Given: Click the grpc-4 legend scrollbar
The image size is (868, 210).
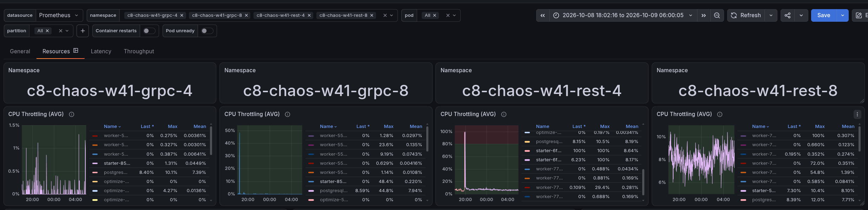Looking at the screenshot, I should [x=211, y=140].
